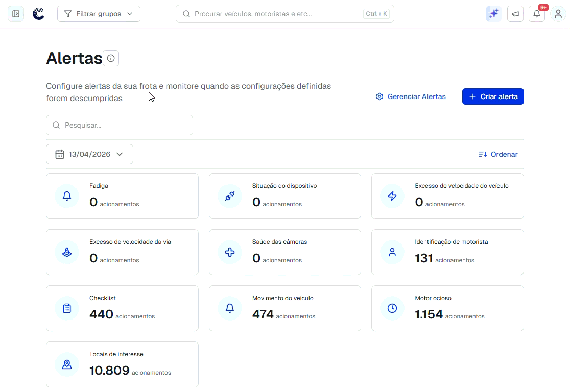Select the Movimento do veículo card

284,308
